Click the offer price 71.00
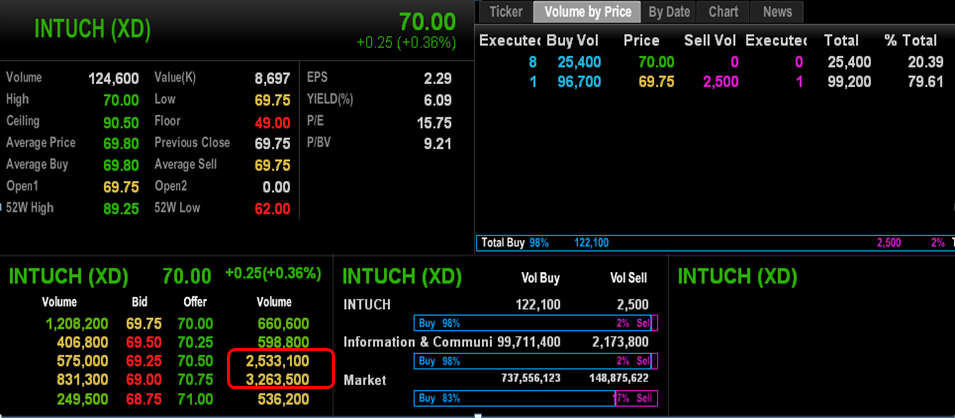 tap(196, 400)
